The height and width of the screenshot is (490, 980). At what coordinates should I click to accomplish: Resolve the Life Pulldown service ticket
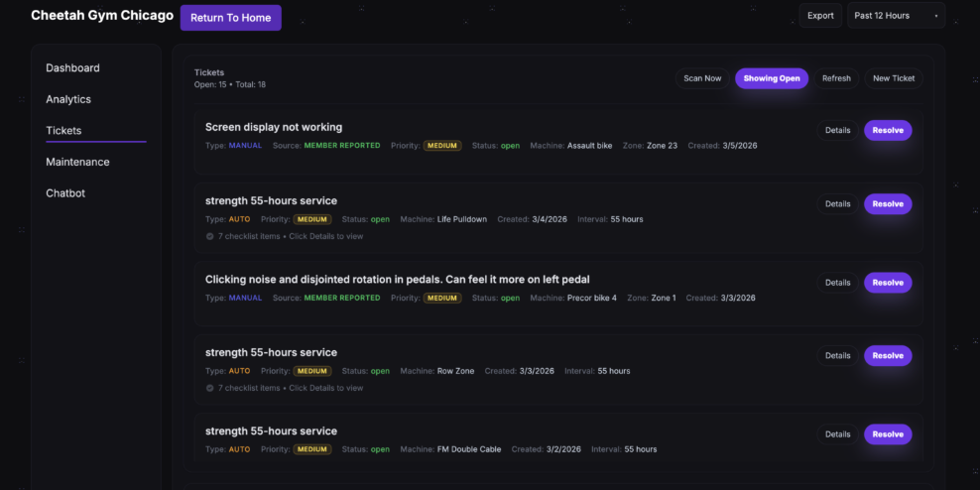click(888, 203)
